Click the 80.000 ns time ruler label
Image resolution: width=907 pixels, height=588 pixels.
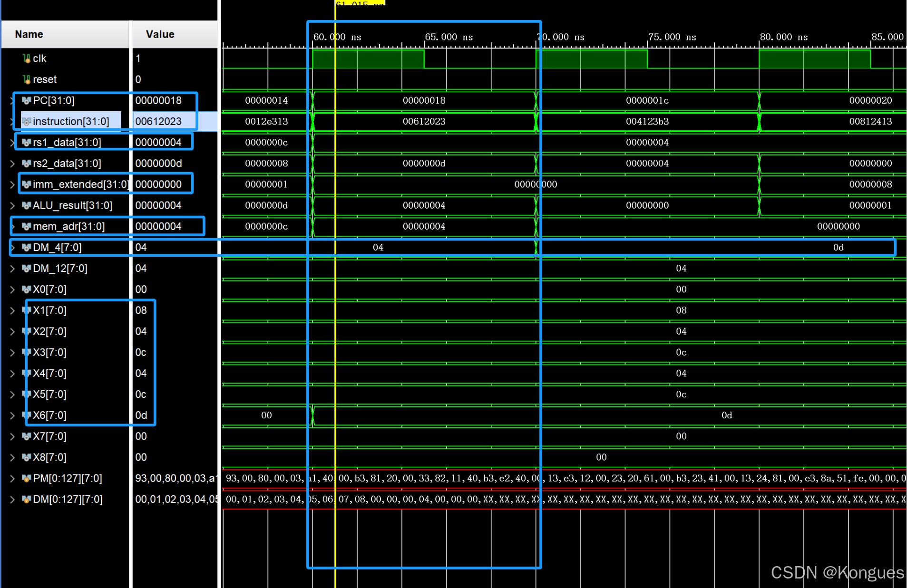tap(784, 37)
